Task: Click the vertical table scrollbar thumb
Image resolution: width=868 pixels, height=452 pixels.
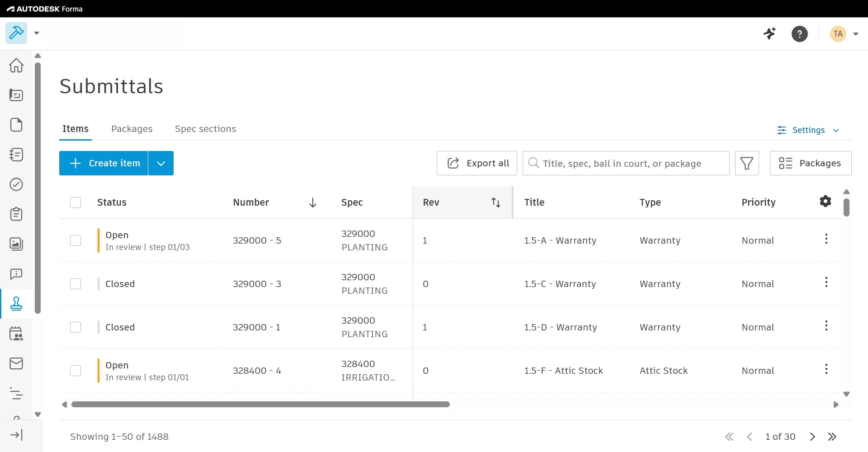Action: point(846,207)
